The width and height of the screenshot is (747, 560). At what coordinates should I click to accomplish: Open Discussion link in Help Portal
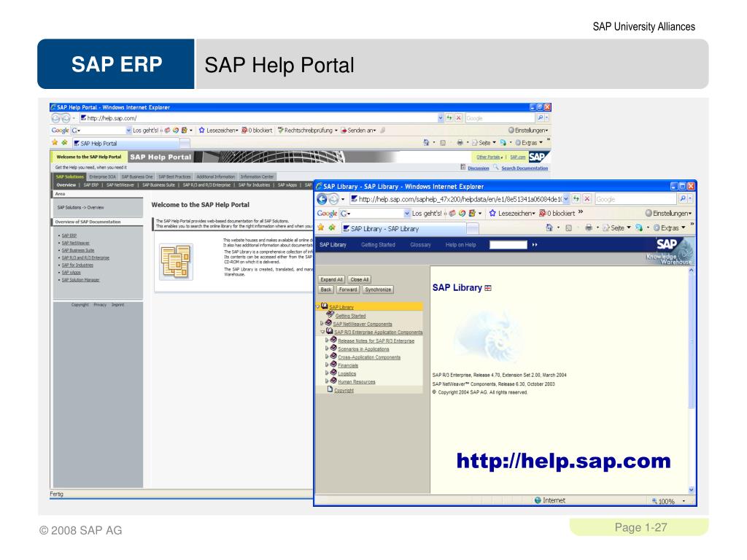pyautogui.click(x=479, y=168)
